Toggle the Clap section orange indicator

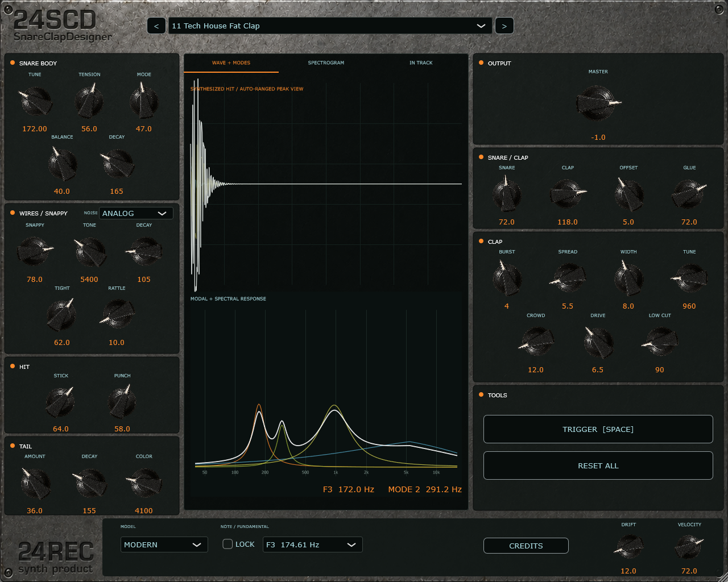[481, 241]
